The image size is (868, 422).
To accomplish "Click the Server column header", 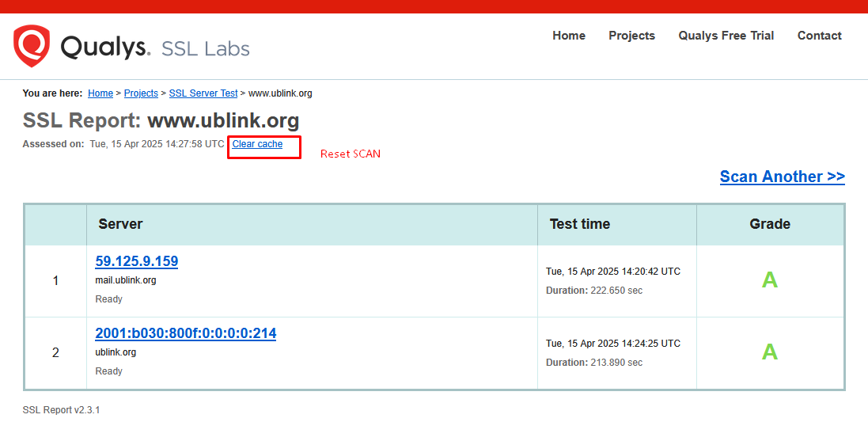I will 120,224.
